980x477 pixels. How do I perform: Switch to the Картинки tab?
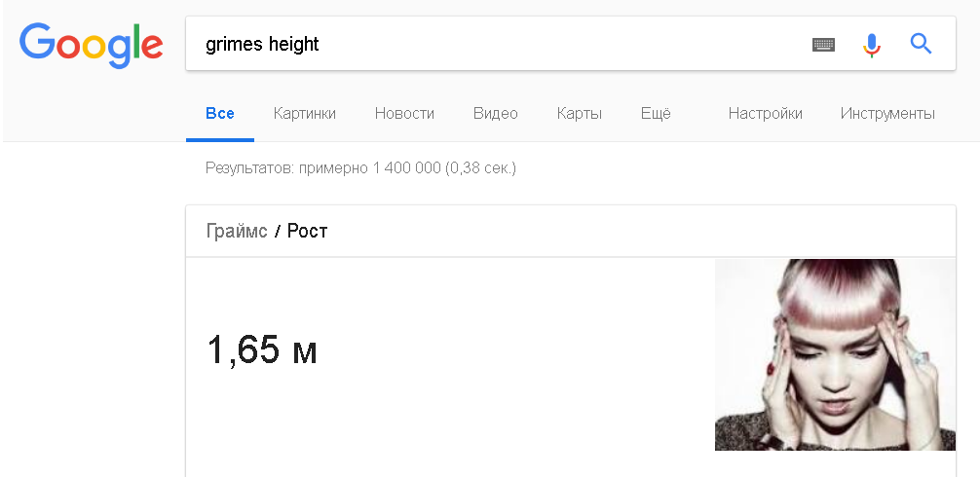pos(305,114)
